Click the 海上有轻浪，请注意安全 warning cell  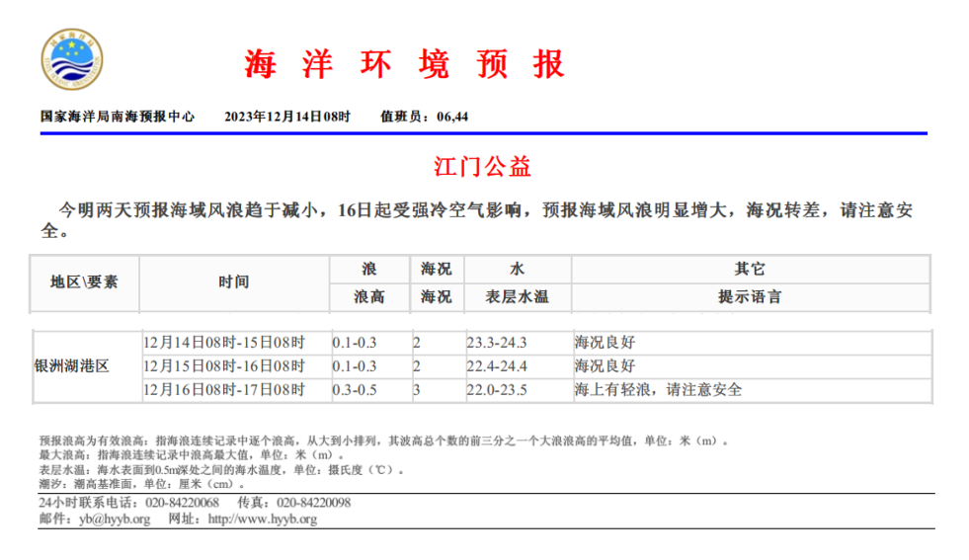[x=658, y=390]
